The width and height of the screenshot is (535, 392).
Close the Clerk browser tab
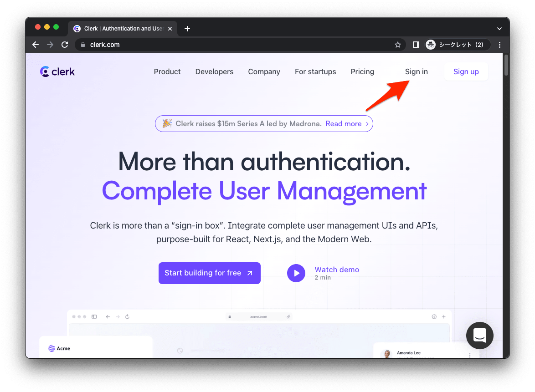(x=170, y=29)
